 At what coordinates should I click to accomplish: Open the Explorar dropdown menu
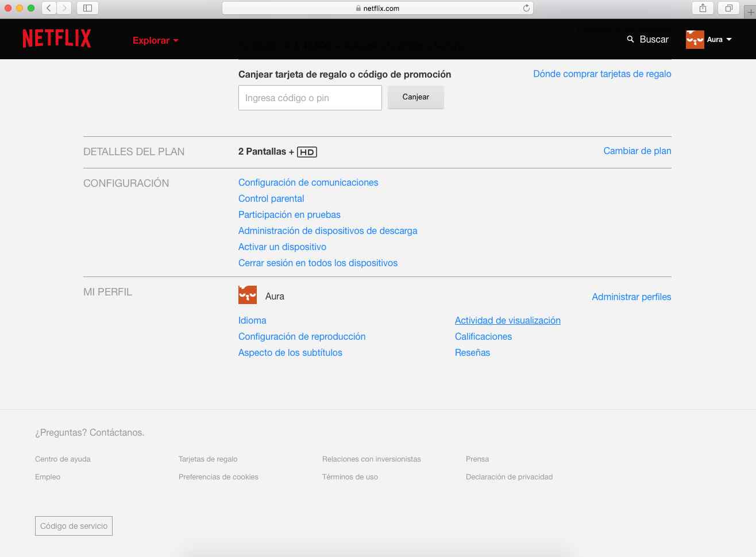coord(155,40)
